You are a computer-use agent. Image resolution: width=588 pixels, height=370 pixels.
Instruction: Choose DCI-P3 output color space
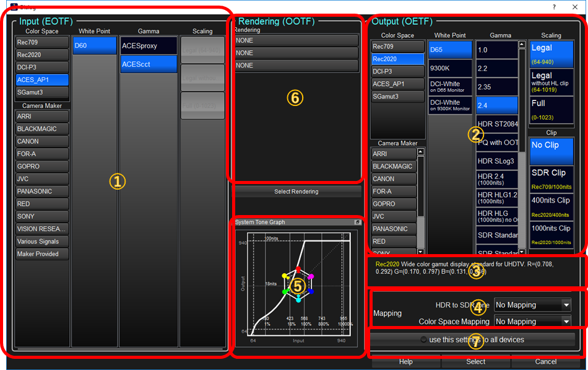(397, 71)
